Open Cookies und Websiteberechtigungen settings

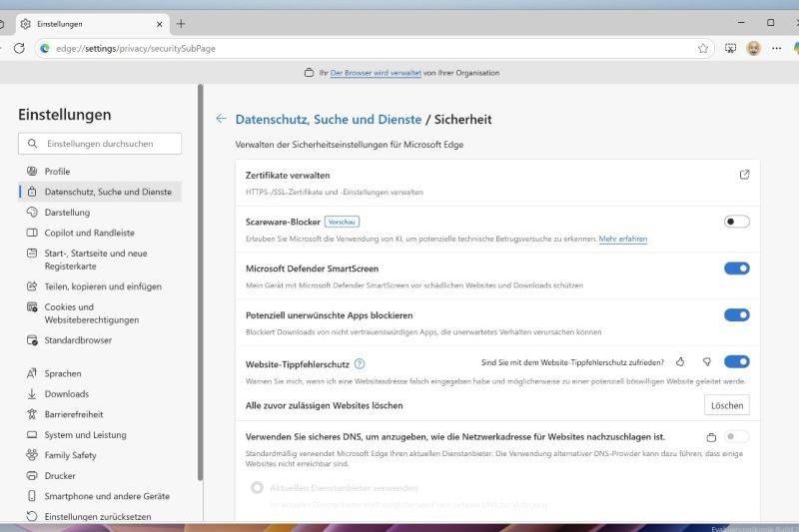click(x=100, y=313)
